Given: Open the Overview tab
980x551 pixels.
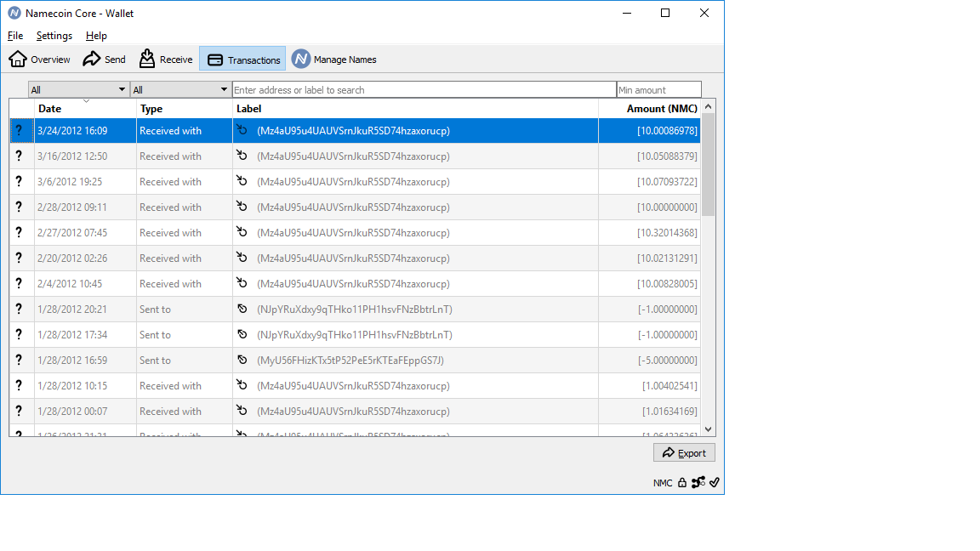Looking at the screenshot, I should coord(39,60).
